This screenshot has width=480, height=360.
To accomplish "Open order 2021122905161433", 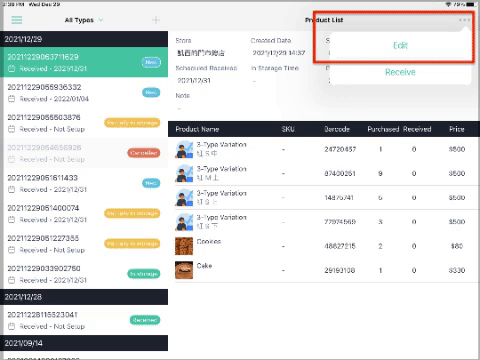I will pyautogui.click(x=84, y=183).
